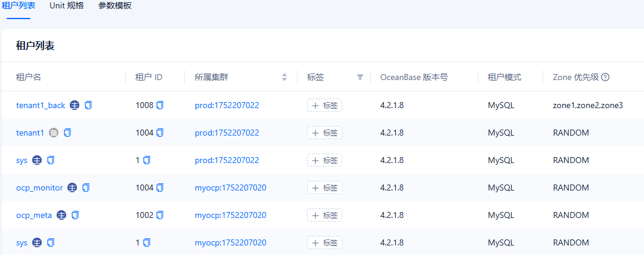Open cluster myocp:1752207020 in ocp_meta row
This screenshot has height=255, width=644.
coord(230,215)
